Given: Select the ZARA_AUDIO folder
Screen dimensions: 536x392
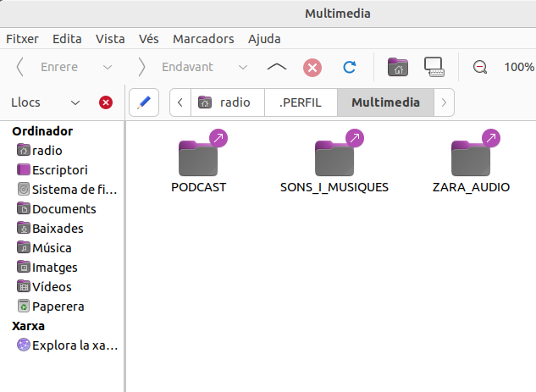Looking at the screenshot, I should coord(471,159).
